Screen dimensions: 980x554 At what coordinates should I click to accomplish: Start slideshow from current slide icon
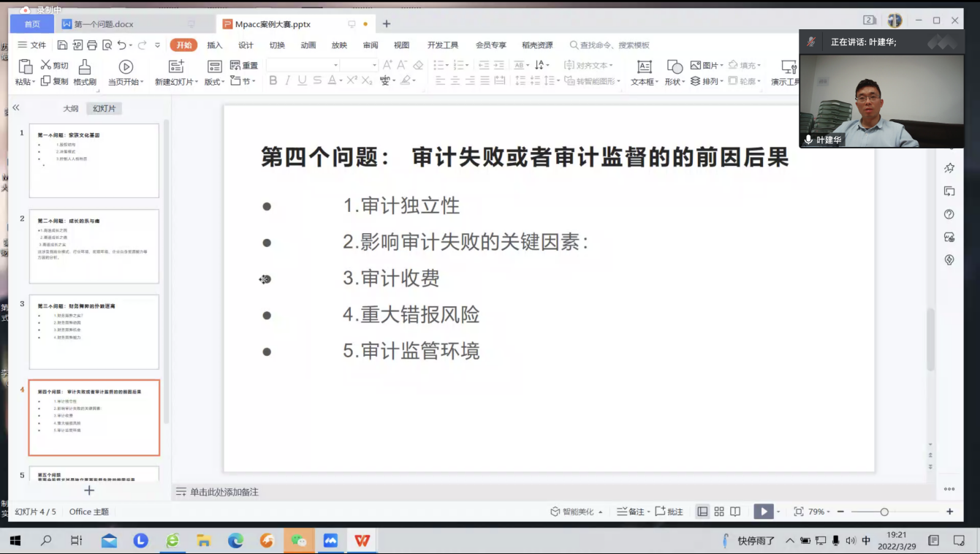point(126,67)
